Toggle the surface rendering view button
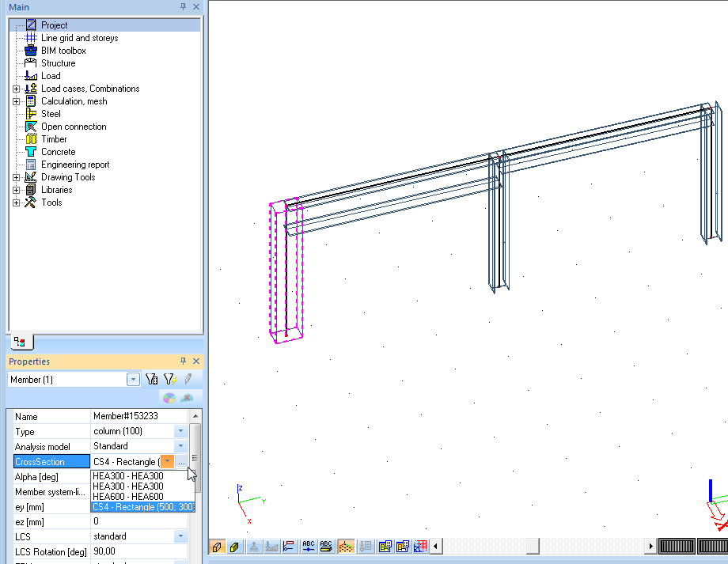The image size is (728, 564). point(216,546)
